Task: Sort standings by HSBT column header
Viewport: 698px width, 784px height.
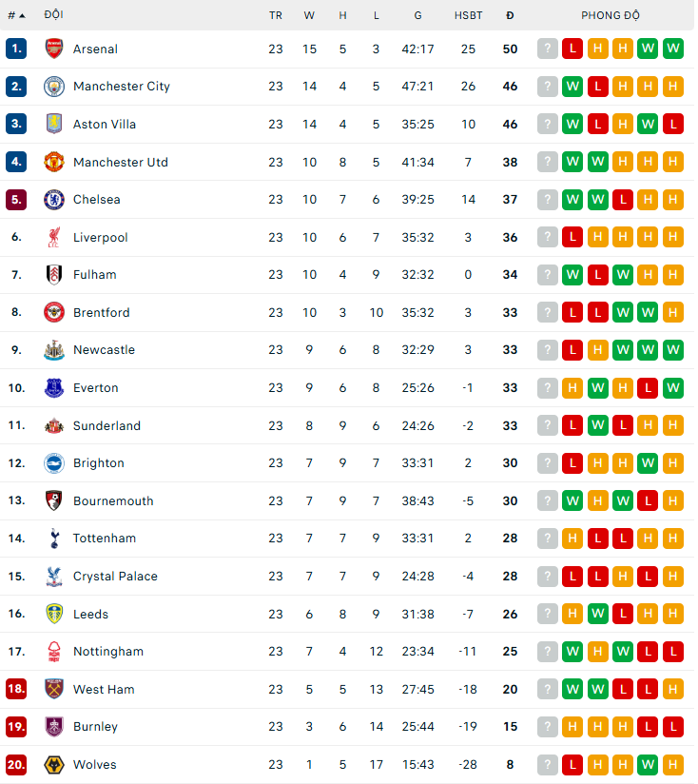Action: (x=468, y=15)
